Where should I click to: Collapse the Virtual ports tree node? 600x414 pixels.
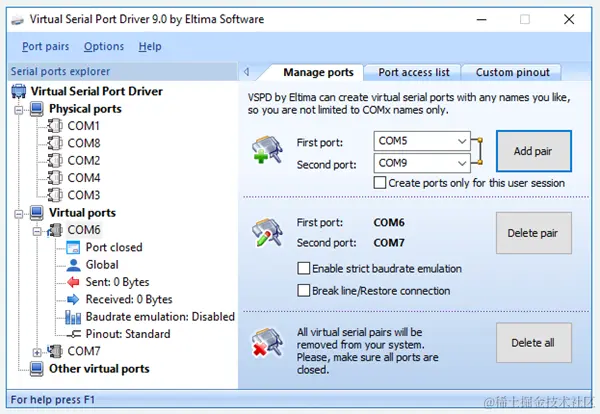pyautogui.click(x=18, y=214)
